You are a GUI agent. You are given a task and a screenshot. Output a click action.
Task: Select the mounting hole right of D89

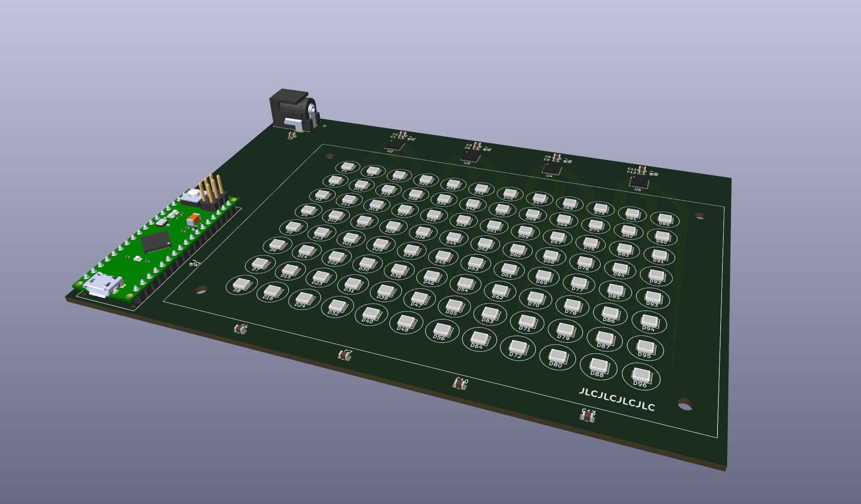tap(700, 216)
